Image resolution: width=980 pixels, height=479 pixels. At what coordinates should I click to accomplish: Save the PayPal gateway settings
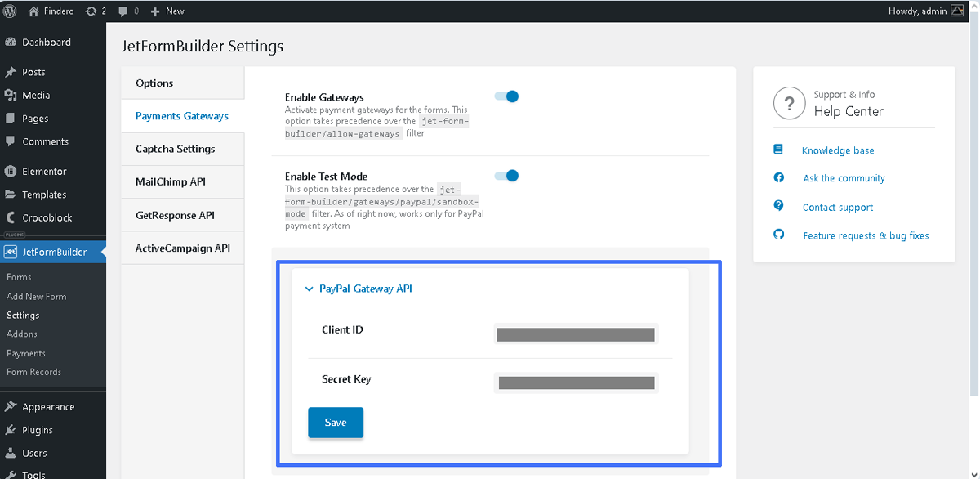click(335, 423)
